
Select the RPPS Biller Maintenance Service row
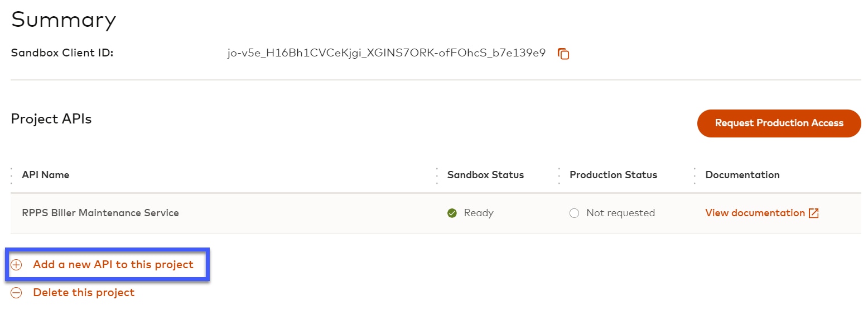pos(100,213)
